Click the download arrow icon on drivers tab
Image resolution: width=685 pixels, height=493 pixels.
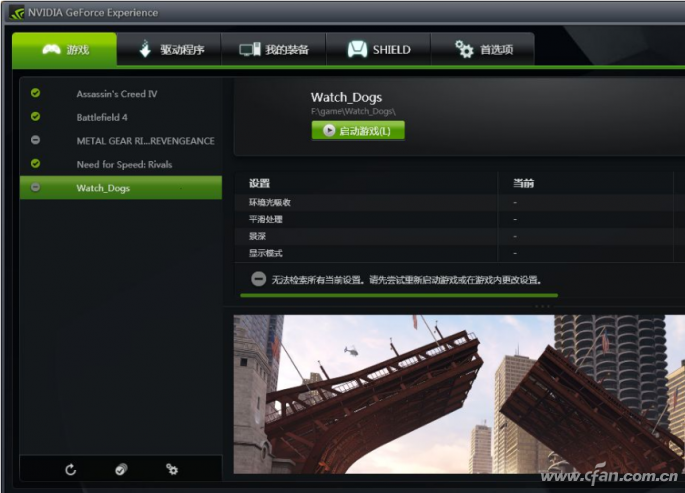pyautogui.click(x=145, y=49)
